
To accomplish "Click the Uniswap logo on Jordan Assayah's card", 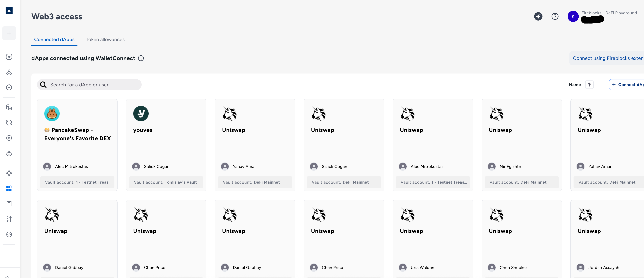I will click(x=585, y=215).
